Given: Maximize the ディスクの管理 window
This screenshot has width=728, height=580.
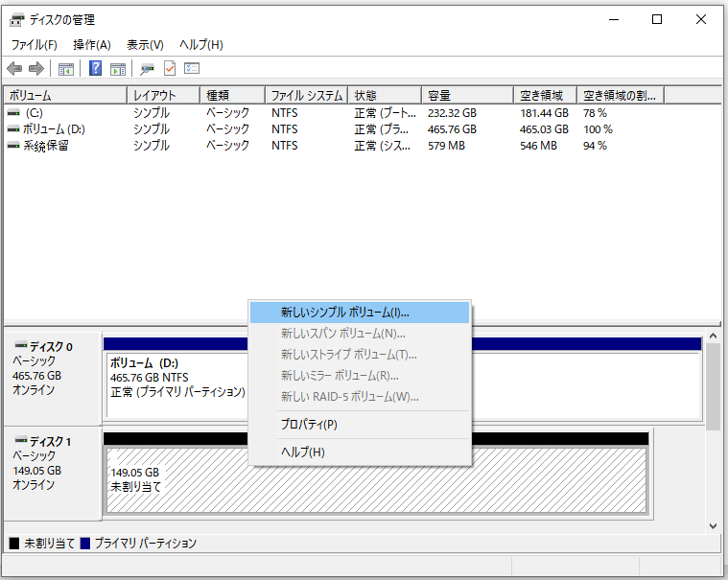Looking at the screenshot, I should point(657,19).
